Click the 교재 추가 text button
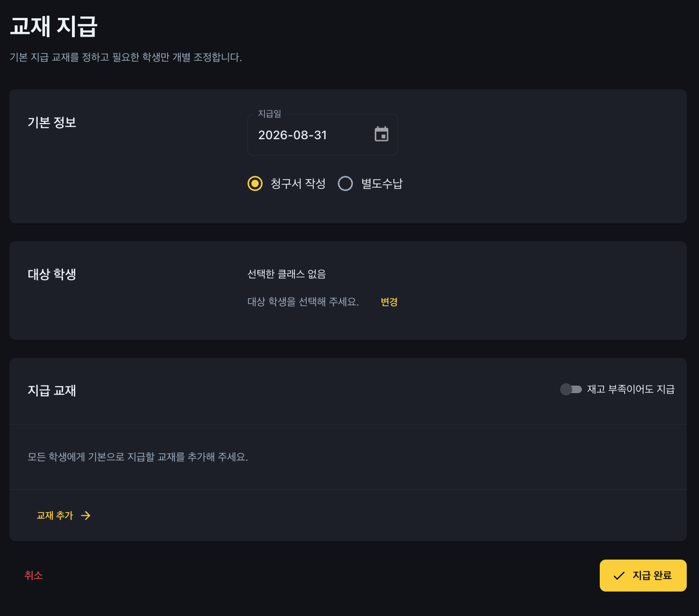Image resolution: width=699 pixels, height=616 pixels. pos(55,516)
